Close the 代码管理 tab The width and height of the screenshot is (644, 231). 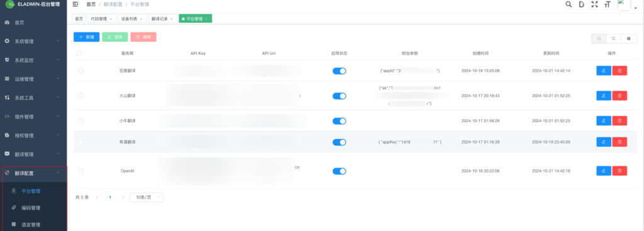tap(111, 19)
